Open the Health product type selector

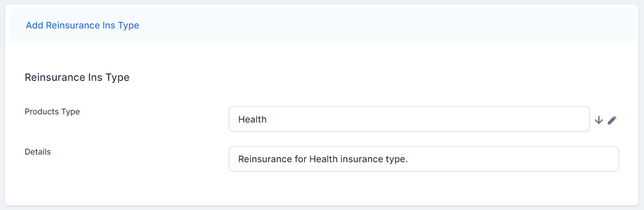tap(409, 119)
